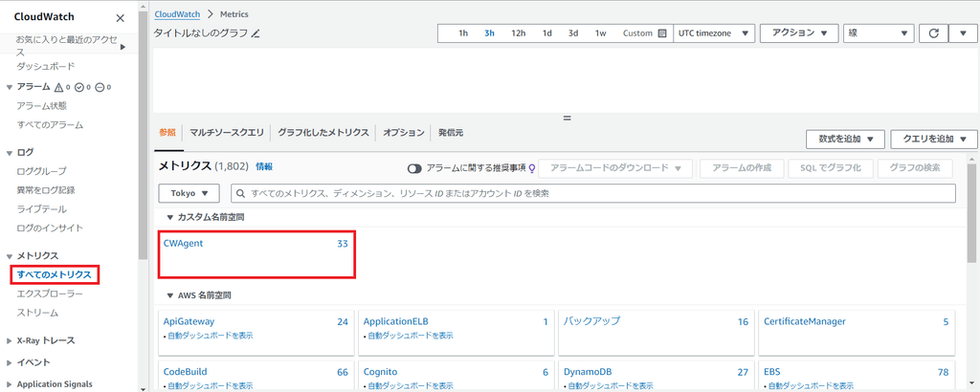Switch to the 発信元 tab

pos(451,132)
